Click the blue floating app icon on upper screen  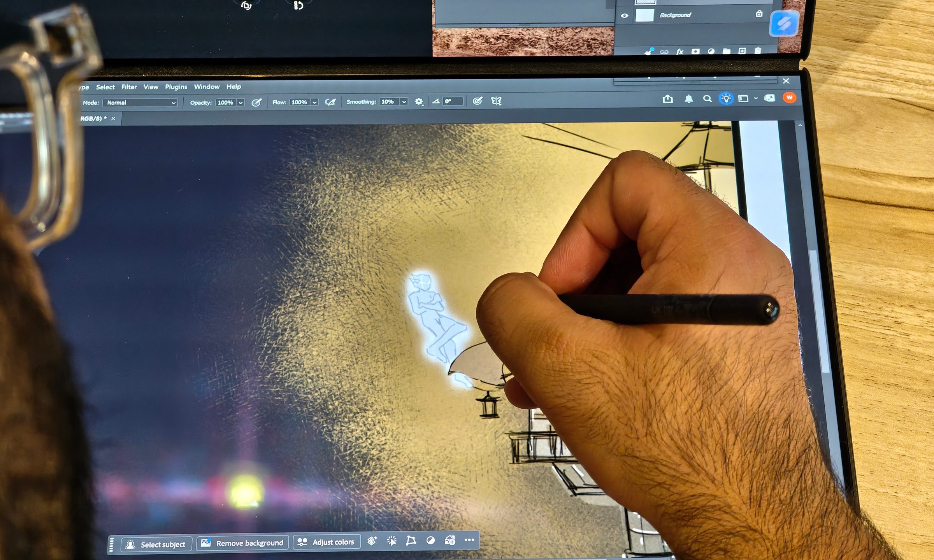click(x=784, y=24)
